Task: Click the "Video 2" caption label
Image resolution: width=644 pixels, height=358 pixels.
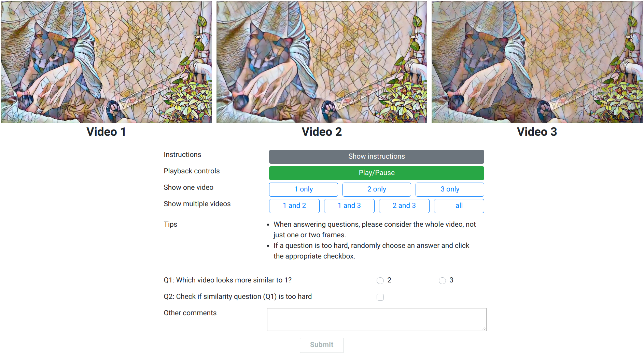Action: click(322, 132)
